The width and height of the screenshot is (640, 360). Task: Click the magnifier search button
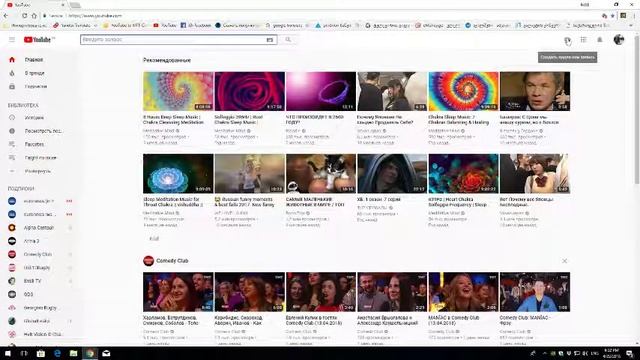point(288,40)
